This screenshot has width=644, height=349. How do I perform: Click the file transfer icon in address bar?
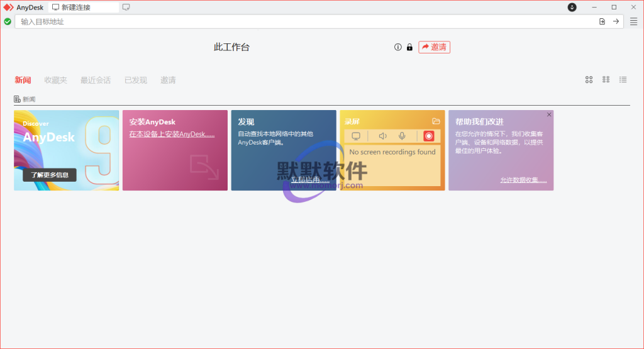pos(602,21)
